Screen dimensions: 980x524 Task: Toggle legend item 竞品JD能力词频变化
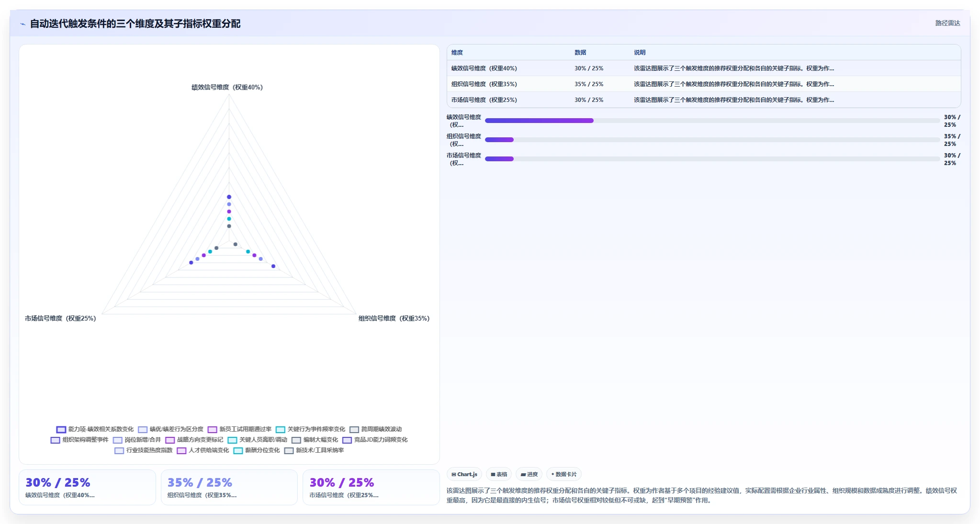[x=375, y=440]
